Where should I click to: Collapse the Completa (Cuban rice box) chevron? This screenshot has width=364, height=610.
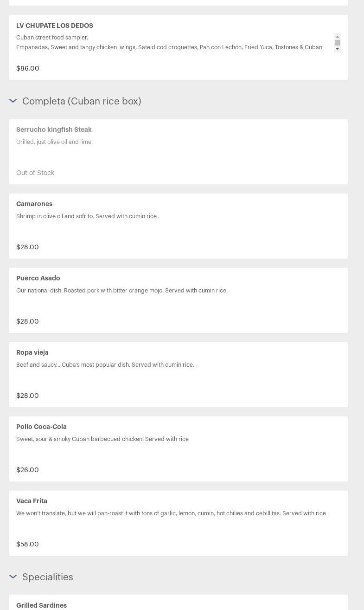[13, 101]
